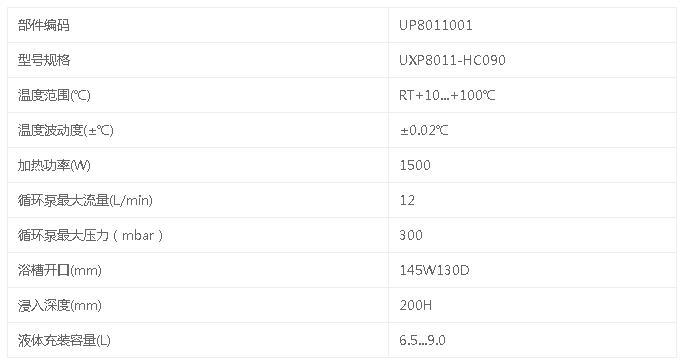Screen dimensions: 683x363
Task: Click the 循环泵最大流量(L/min) label
Action: pyautogui.click(x=85, y=200)
